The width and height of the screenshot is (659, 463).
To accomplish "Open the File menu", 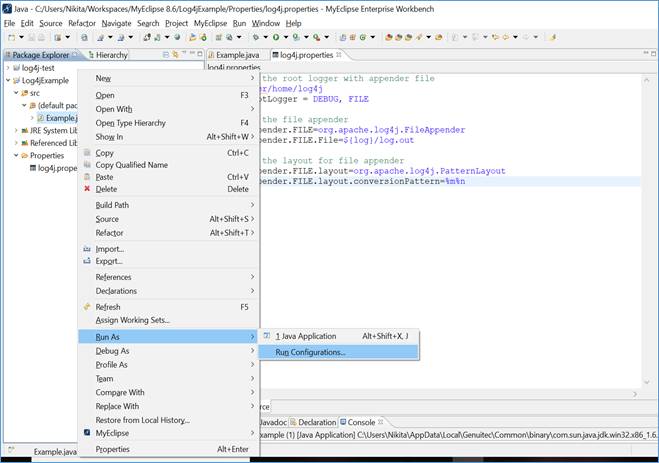I will (x=9, y=24).
